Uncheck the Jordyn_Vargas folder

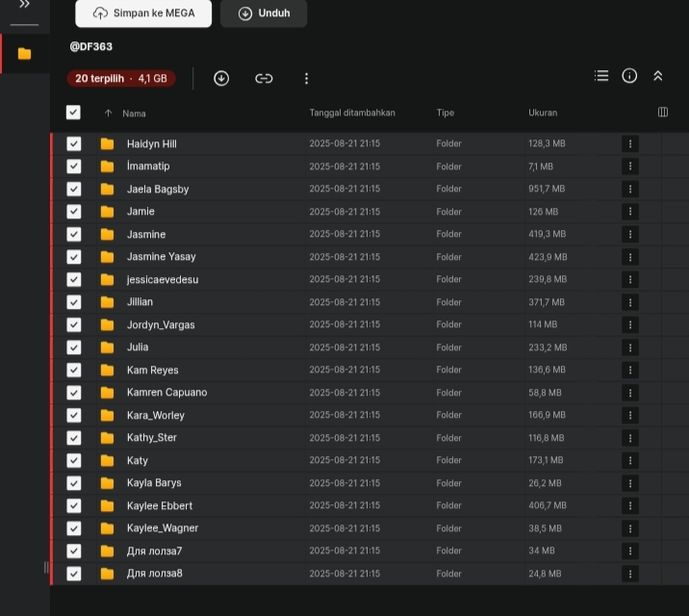point(74,324)
